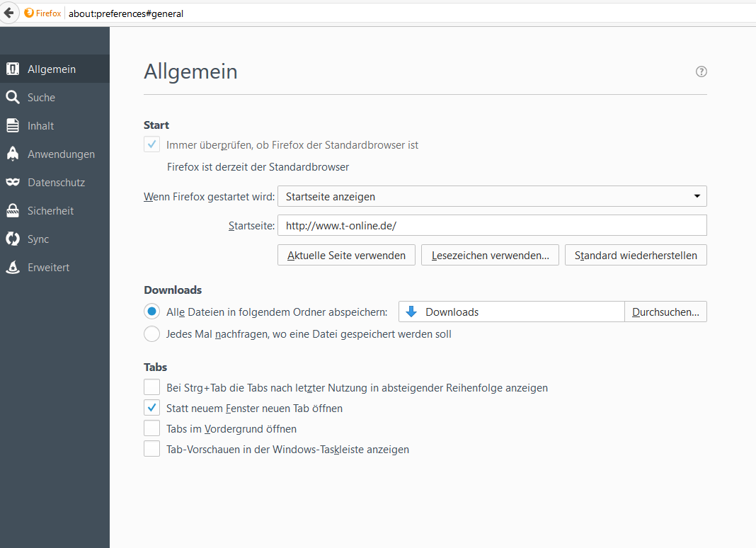Click into the Startseite URL field
The image size is (756, 548).
(492, 226)
